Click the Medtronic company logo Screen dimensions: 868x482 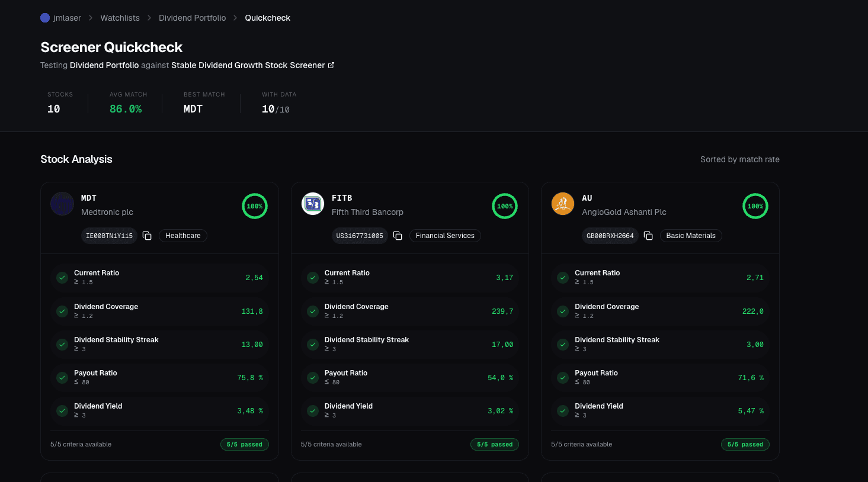(x=62, y=204)
